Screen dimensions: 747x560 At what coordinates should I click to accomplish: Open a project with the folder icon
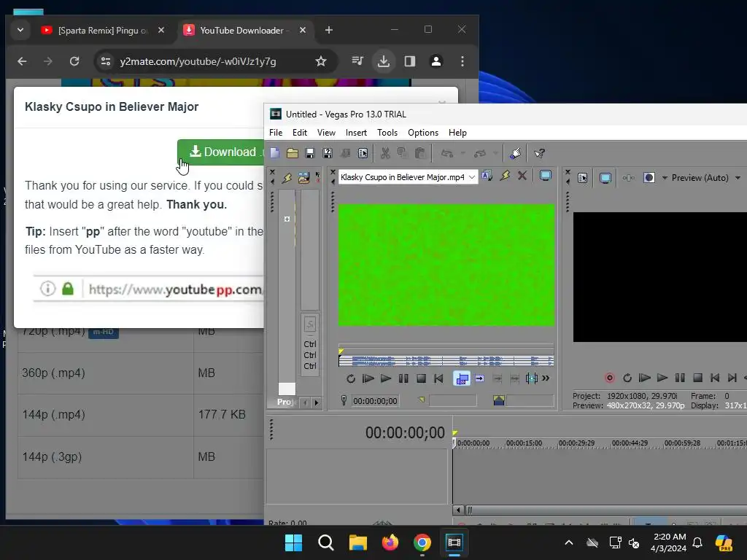292,153
